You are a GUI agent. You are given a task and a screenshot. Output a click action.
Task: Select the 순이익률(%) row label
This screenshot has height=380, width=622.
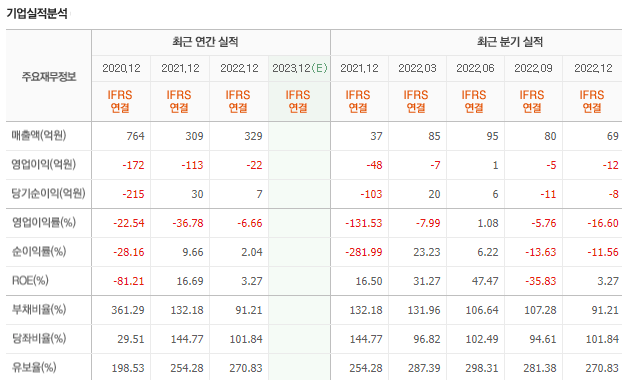coord(39,251)
